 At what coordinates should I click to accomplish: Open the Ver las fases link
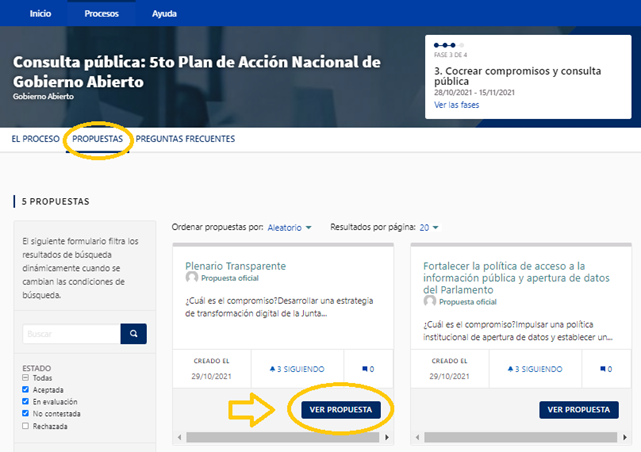pyautogui.click(x=456, y=105)
